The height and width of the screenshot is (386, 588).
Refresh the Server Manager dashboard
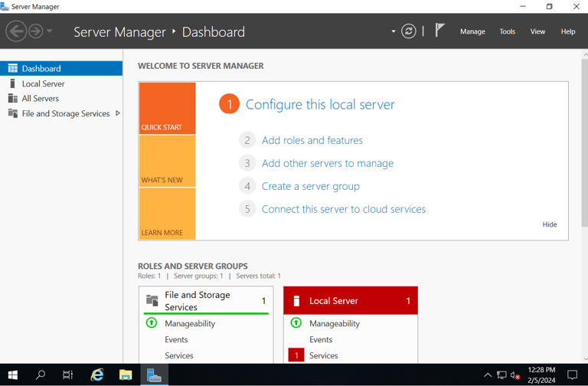point(408,31)
